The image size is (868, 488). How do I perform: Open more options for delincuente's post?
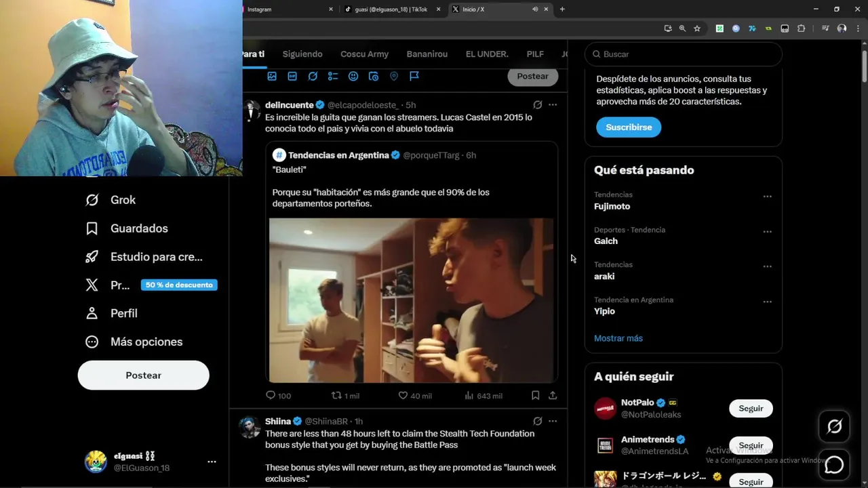tap(553, 105)
